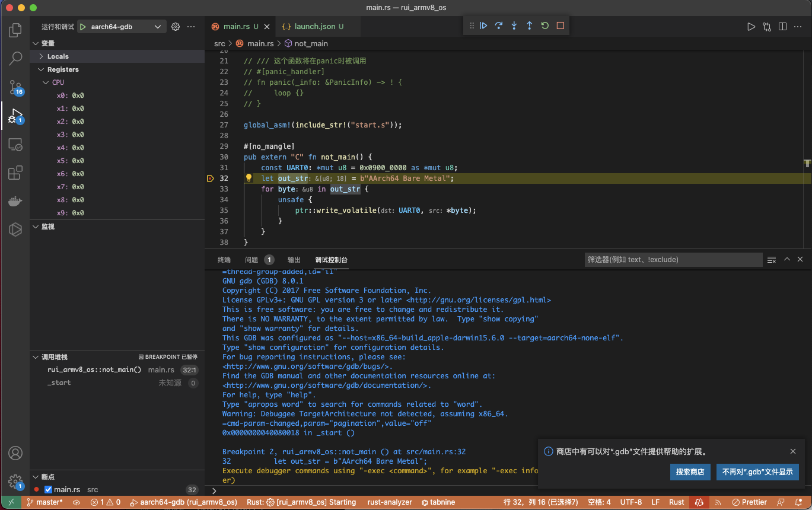Start debugging with green play button
The height and width of the screenshot is (510, 812).
tap(83, 27)
